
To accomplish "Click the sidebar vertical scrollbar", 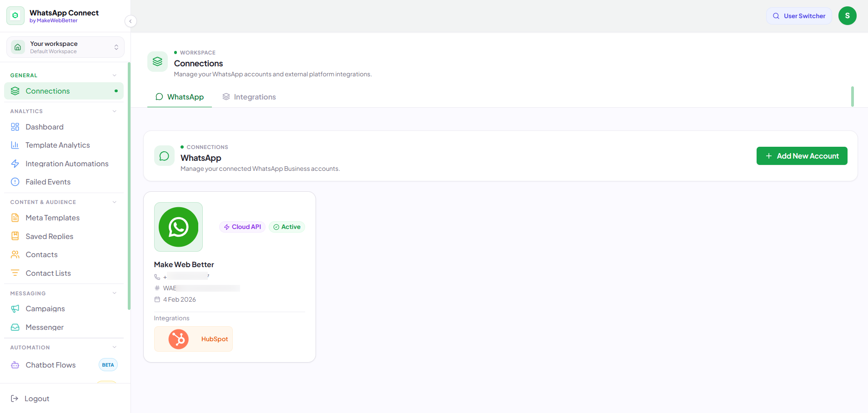I will coord(129,186).
